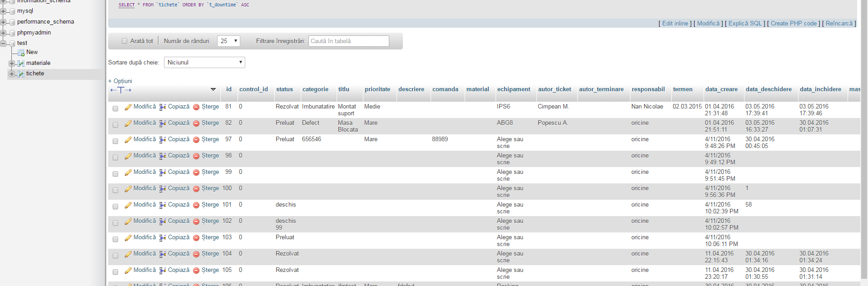Click the table icon beside materiale
The width and height of the screenshot is (868, 286).
(20, 64)
